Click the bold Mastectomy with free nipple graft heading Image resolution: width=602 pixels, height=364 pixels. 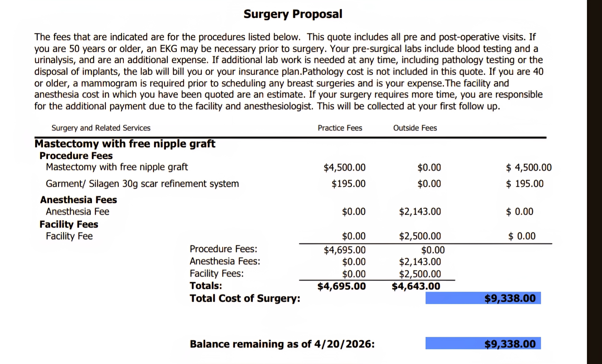click(x=125, y=144)
